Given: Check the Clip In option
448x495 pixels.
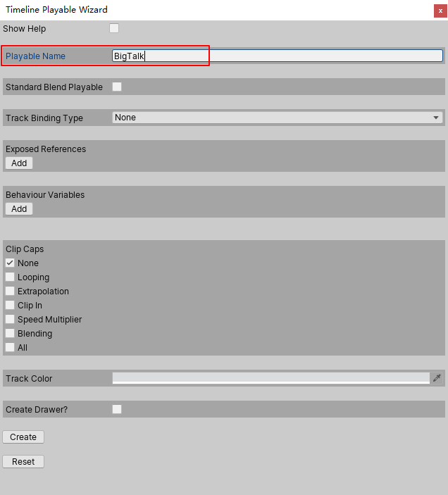Looking at the screenshot, I should (10, 305).
